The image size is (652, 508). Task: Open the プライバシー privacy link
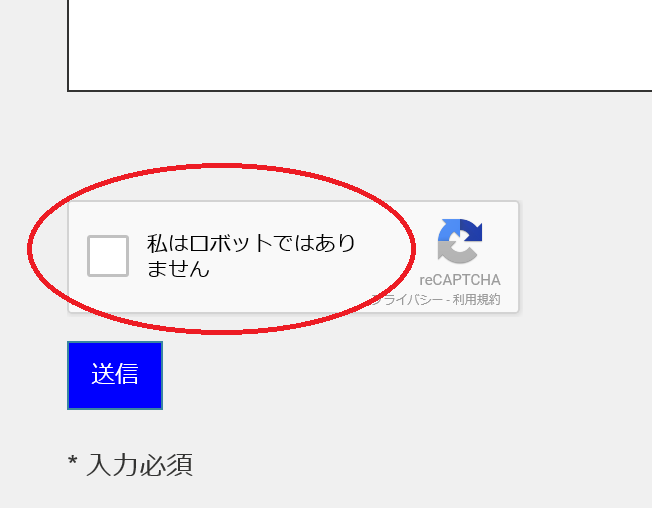(406, 299)
